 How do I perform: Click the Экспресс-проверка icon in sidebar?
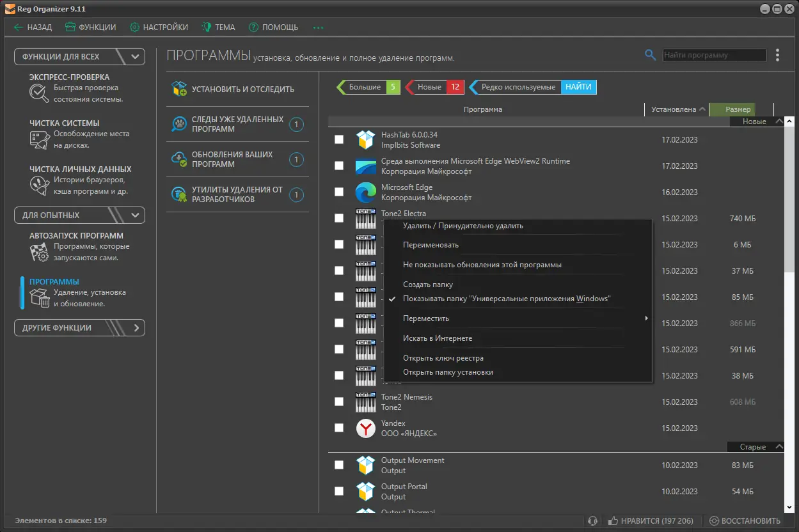(39, 93)
